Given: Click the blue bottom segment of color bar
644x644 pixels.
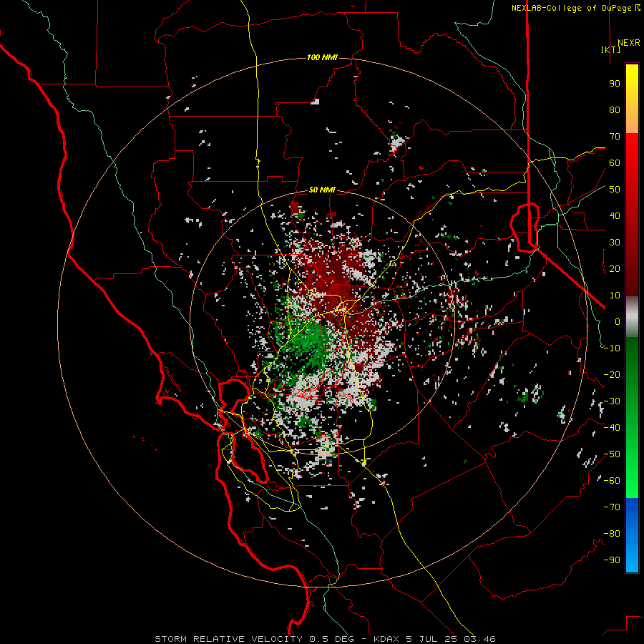Looking at the screenshot, I should point(632,535).
